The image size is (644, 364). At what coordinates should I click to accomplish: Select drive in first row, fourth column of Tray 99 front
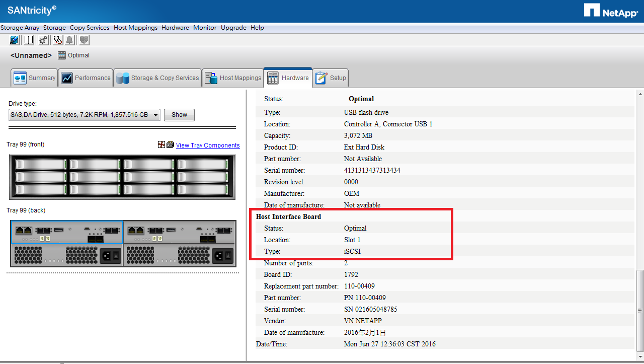[x=203, y=164]
